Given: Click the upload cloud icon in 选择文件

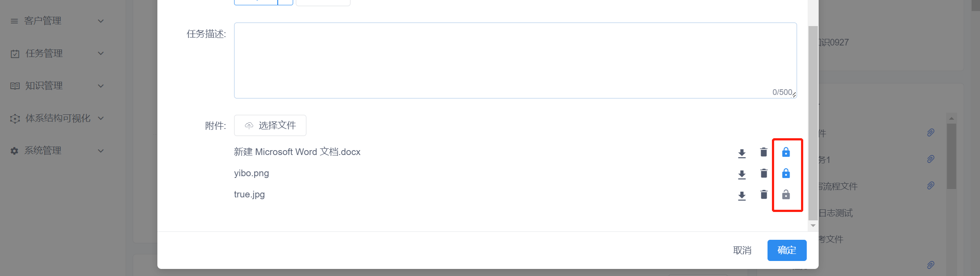Looking at the screenshot, I should pyautogui.click(x=249, y=126).
